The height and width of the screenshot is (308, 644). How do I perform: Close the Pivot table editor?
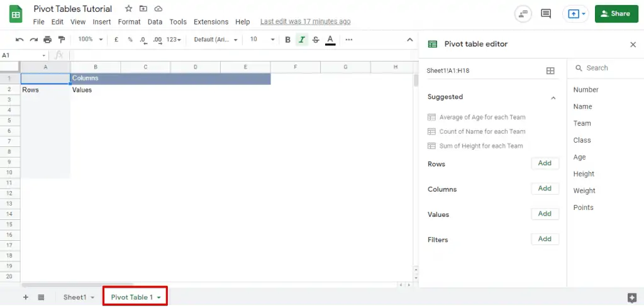pos(633,45)
